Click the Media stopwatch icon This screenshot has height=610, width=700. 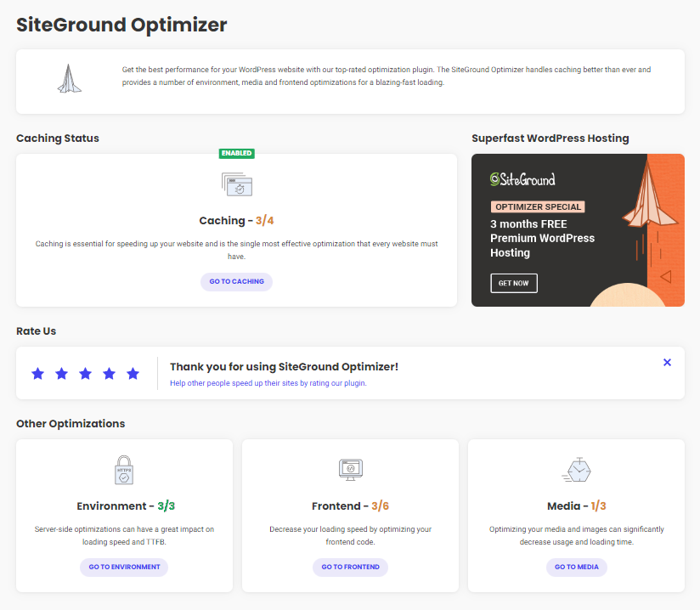click(x=576, y=468)
